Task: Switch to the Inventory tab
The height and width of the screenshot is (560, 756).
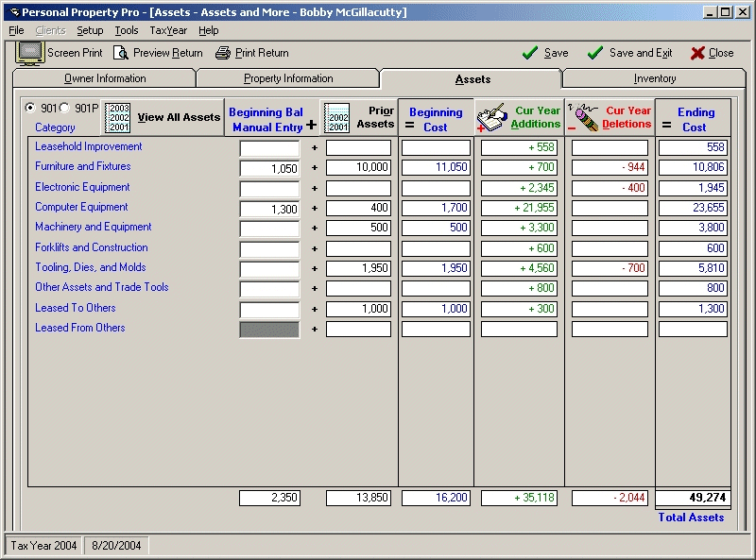Action: tap(654, 78)
